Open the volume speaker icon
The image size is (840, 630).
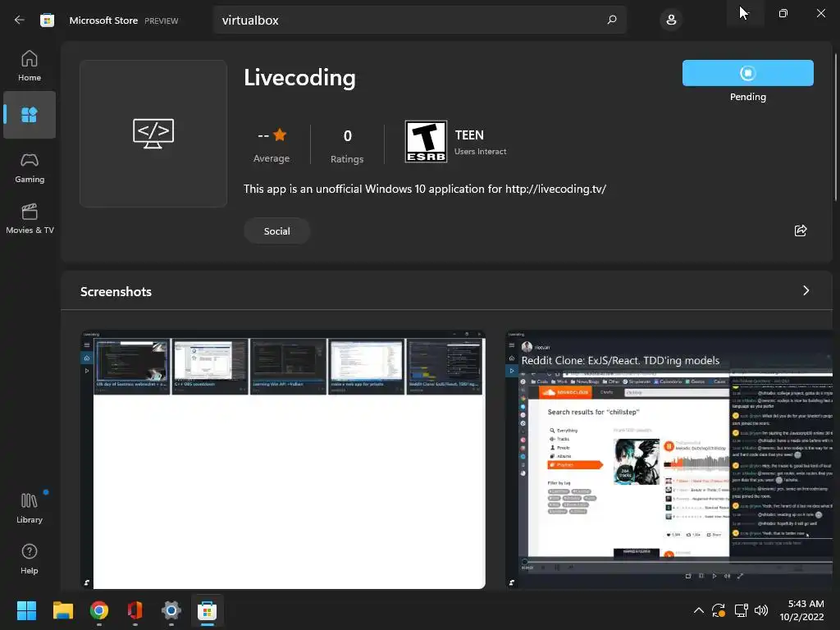point(760,609)
